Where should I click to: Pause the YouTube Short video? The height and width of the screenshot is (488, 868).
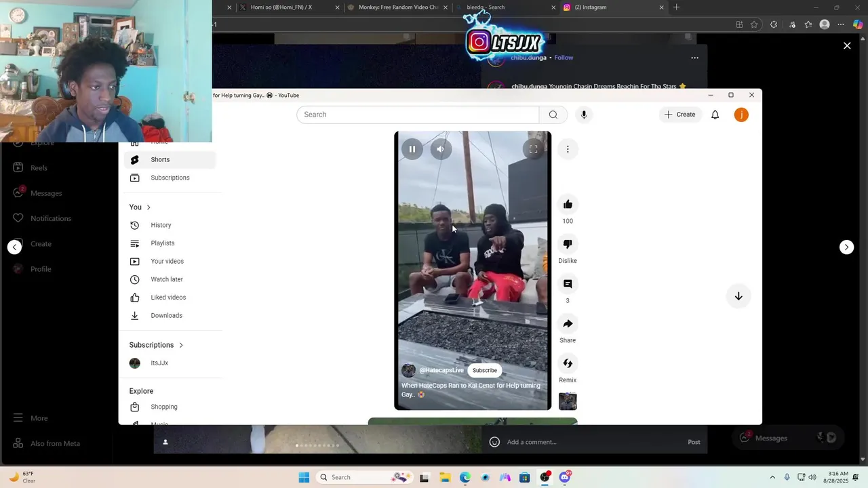[412, 149]
